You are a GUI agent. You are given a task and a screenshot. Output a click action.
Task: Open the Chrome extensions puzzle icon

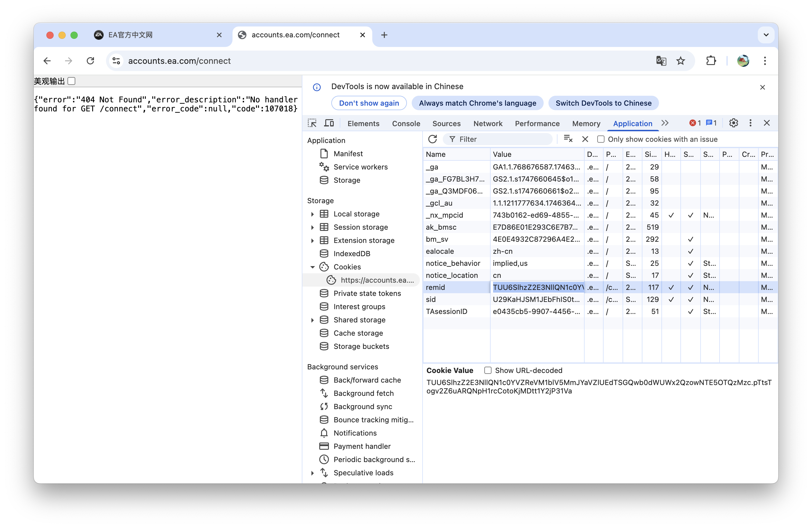[x=711, y=61]
